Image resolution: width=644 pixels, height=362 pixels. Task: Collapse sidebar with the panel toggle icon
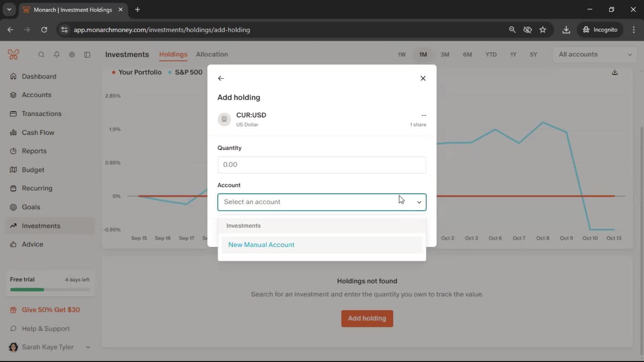87,55
